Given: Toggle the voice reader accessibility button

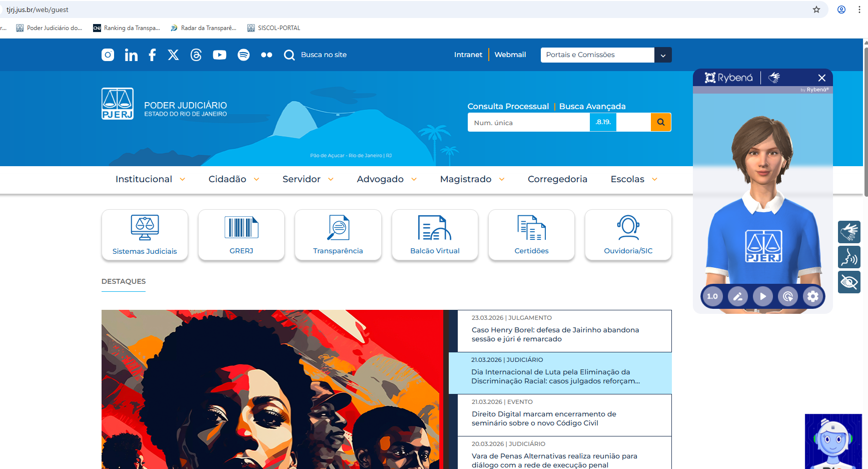Looking at the screenshot, I should tap(849, 257).
